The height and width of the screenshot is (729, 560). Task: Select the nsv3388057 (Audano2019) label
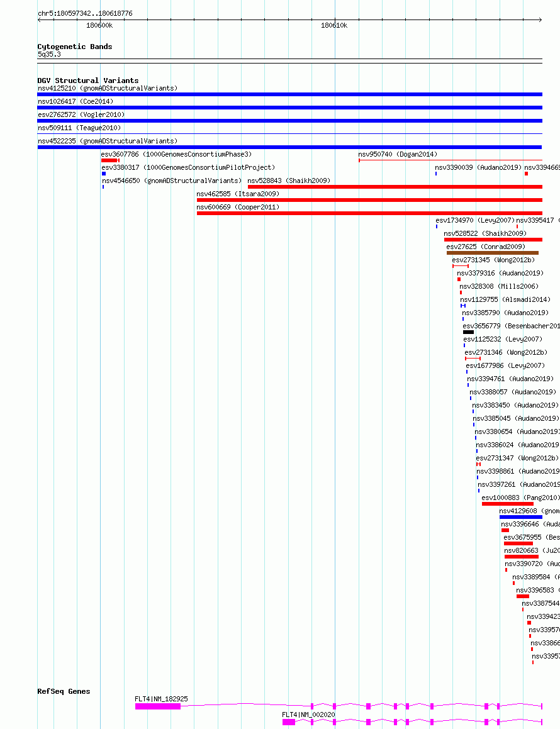[513, 392]
